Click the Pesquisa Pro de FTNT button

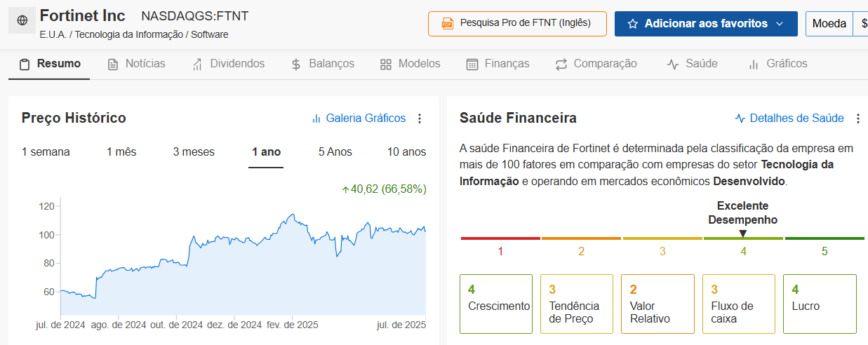(x=517, y=24)
